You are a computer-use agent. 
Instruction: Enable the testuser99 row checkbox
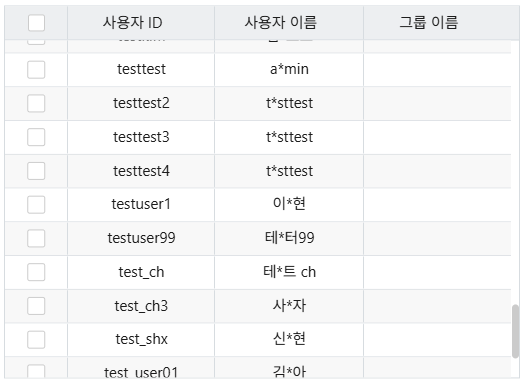(36, 238)
